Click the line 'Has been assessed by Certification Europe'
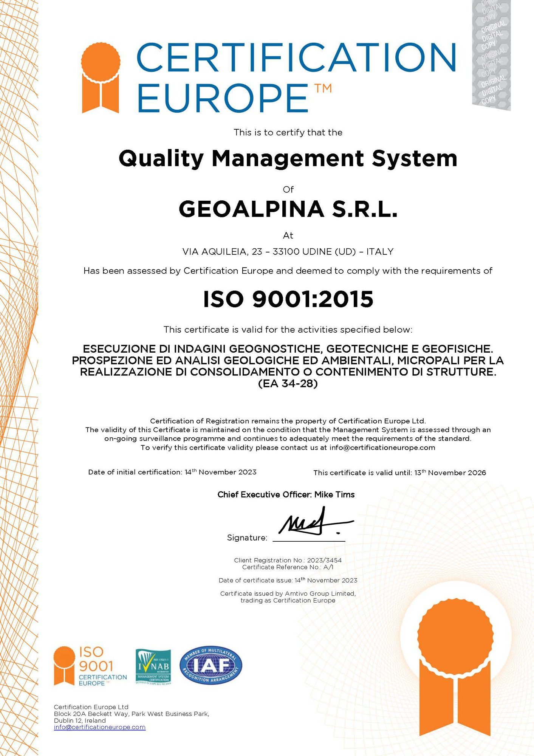 [288, 271]
